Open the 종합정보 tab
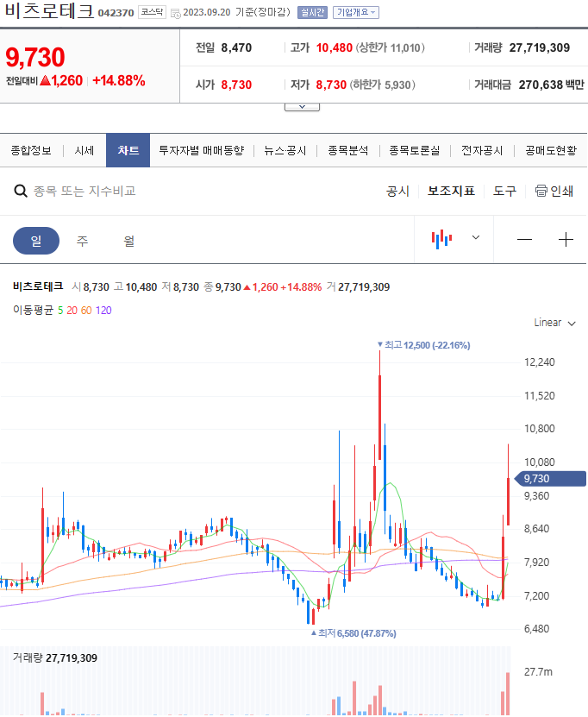The height and width of the screenshot is (717, 588). pos(31,150)
